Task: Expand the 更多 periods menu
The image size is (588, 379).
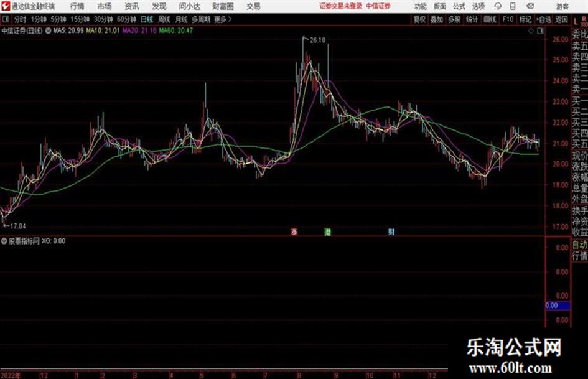Action: (223, 19)
